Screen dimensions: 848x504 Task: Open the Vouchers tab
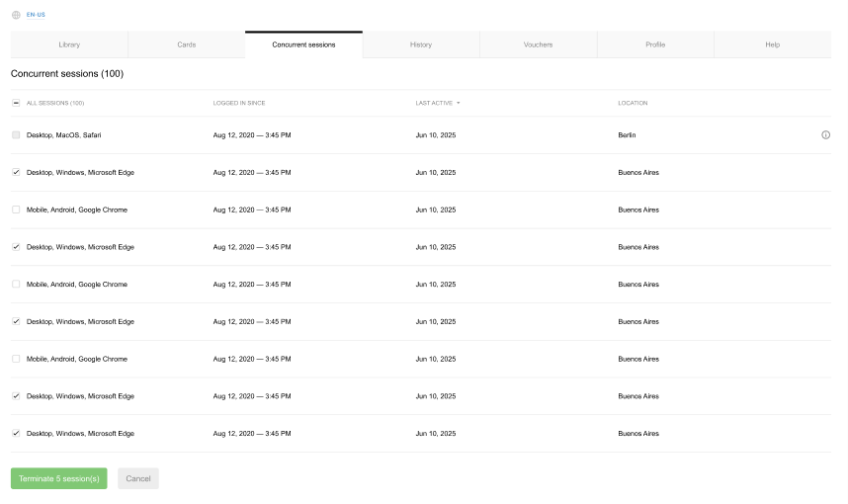(538, 44)
